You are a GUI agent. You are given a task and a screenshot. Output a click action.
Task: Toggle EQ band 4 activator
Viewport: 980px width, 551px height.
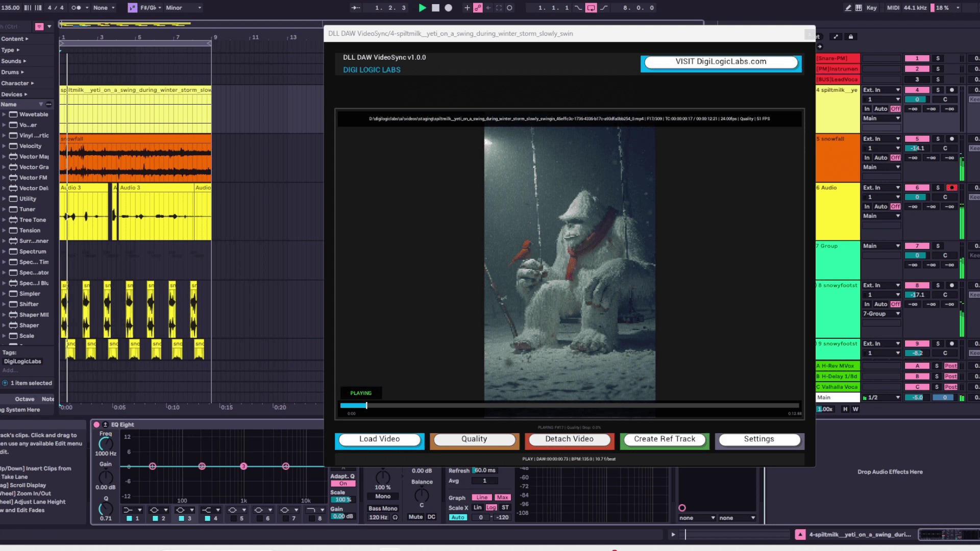tap(207, 518)
